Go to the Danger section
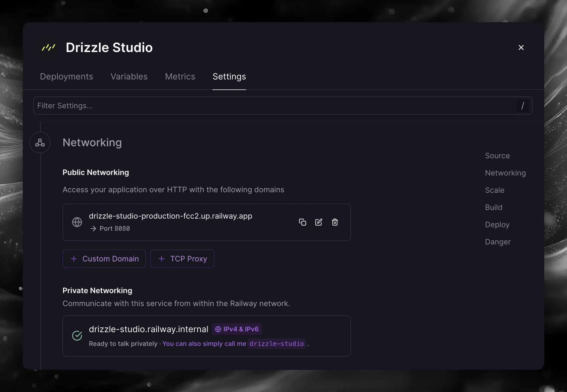Viewport: 567px width, 392px height. tap(498, 242)
